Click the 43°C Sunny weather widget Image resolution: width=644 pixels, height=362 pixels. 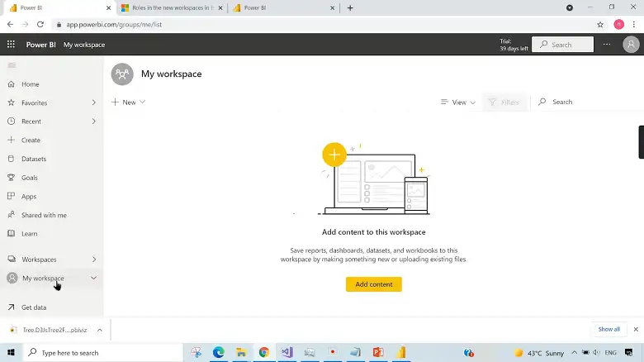539,353
